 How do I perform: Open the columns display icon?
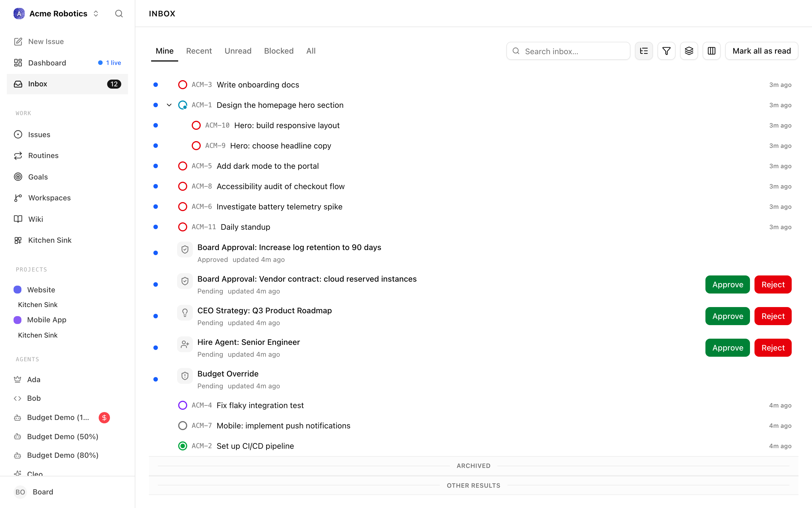[x=711, y=51]
